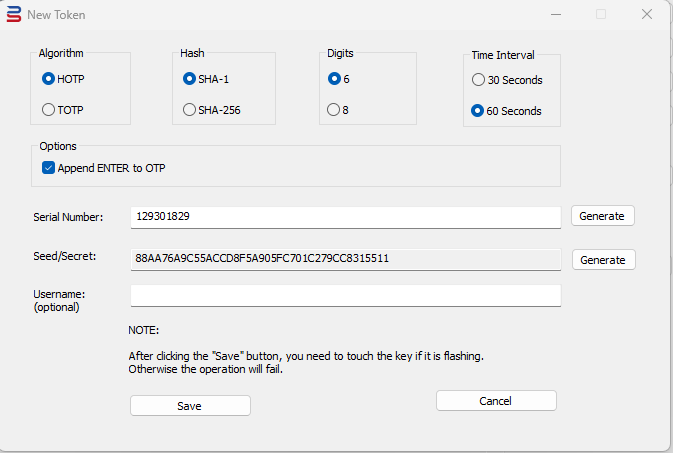
Task: Choose the TOTP algorithm radio button
Action: (48, 109)
